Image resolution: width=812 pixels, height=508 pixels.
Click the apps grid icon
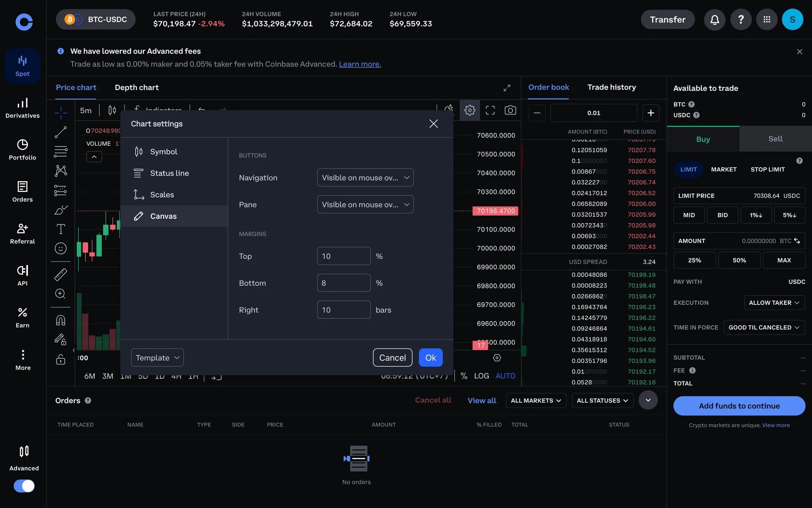766,19
